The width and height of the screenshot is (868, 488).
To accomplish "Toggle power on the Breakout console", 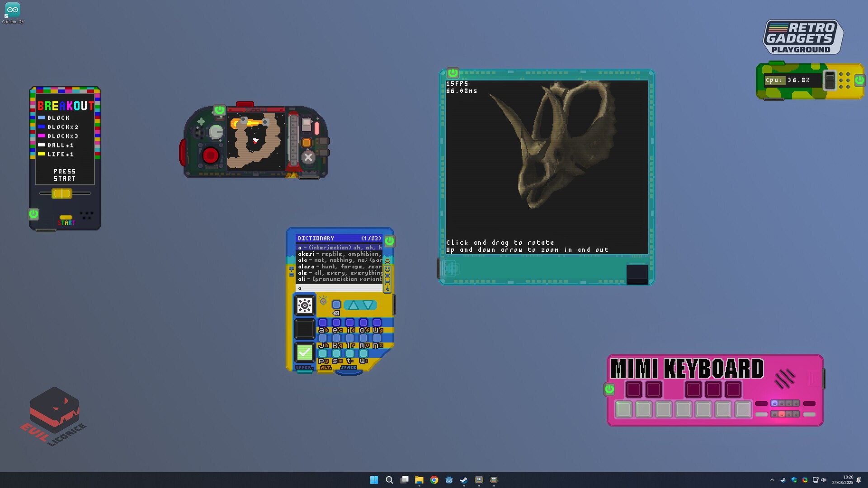I will pyautogui.click(x=33, y=214).
